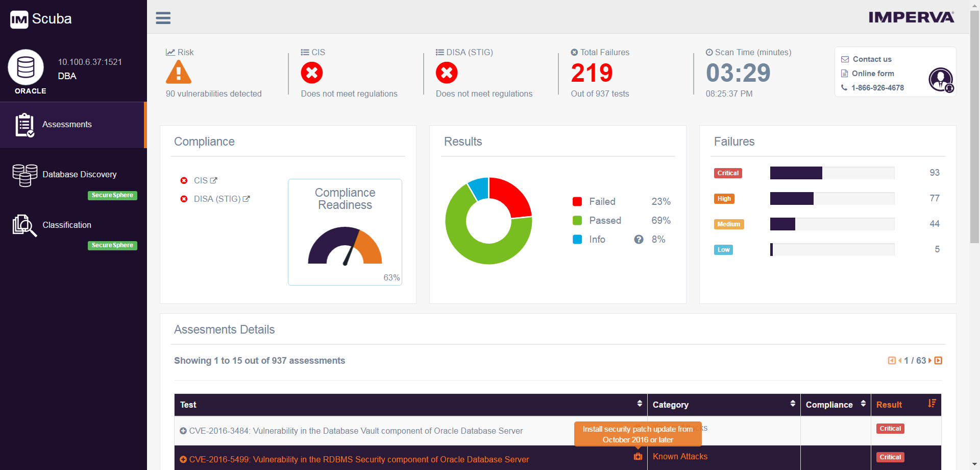Sort table by Compliance column
Image resolution: width=980 pixels, height=470 pixels.
[863, 404]
